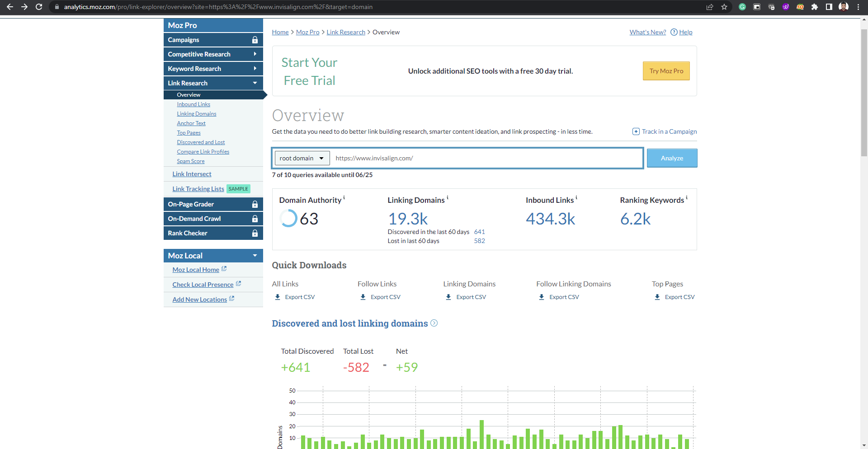Click the Rank Checker lock icon
The image size is (868, 449).
tap(255, 233)
